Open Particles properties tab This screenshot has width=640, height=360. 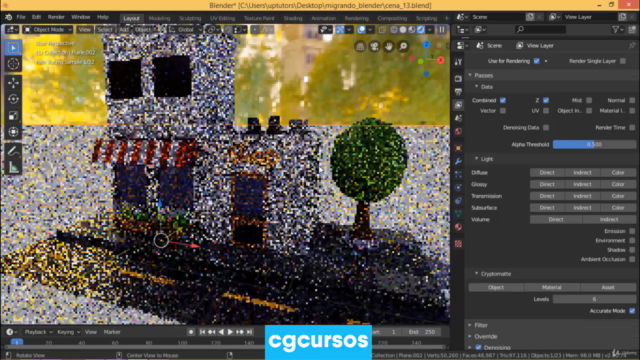click(458, 175)
